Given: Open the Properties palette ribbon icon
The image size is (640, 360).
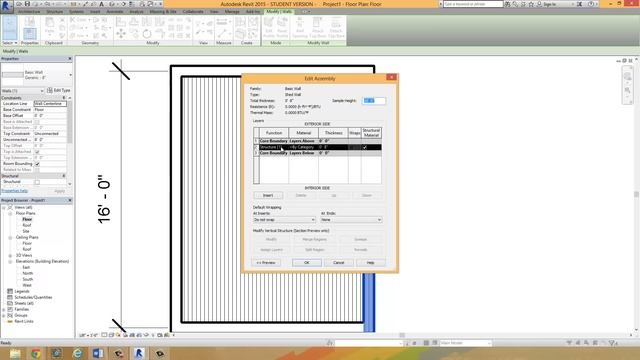Looking at the screenshot, I should (x=29, y=33).
